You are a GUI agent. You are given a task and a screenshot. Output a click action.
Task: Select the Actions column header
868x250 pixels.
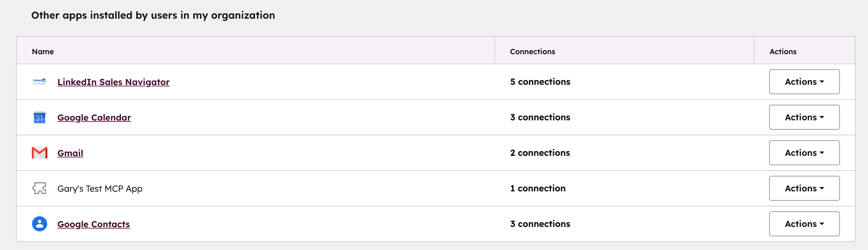(783, 51)
